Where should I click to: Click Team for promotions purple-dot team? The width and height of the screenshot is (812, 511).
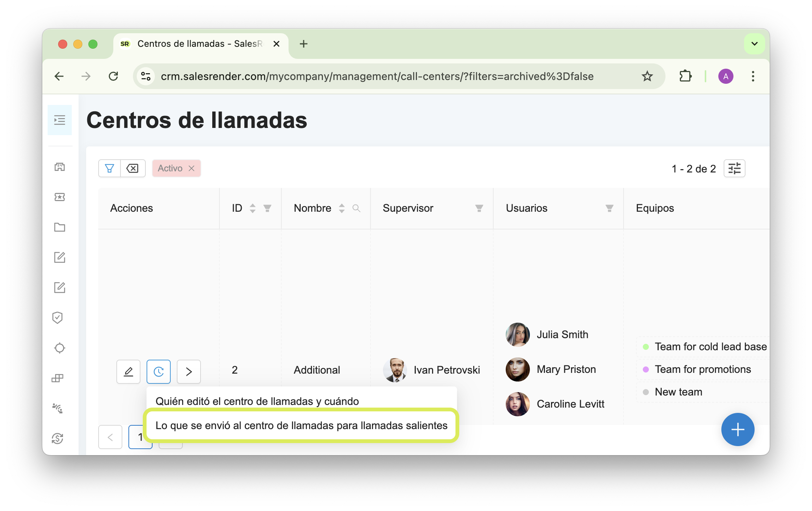[702, 369]
